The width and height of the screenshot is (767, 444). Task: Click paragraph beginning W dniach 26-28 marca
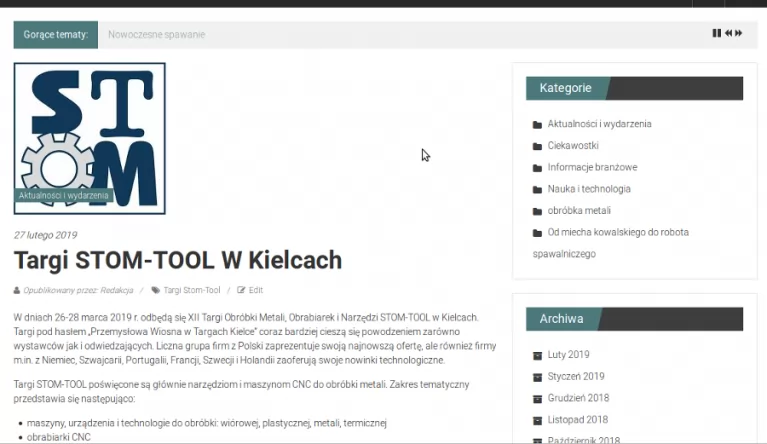click(x=255, y=338)
